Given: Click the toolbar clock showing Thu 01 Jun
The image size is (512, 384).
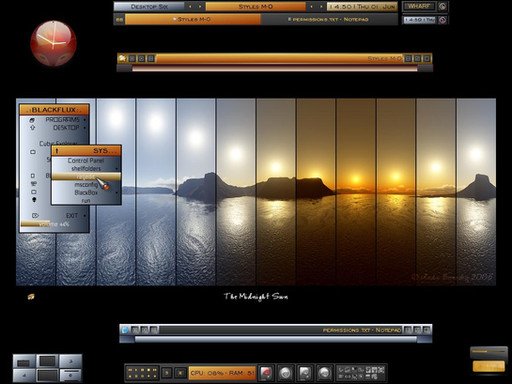Looking at the screenshot, I should (362, 6).
